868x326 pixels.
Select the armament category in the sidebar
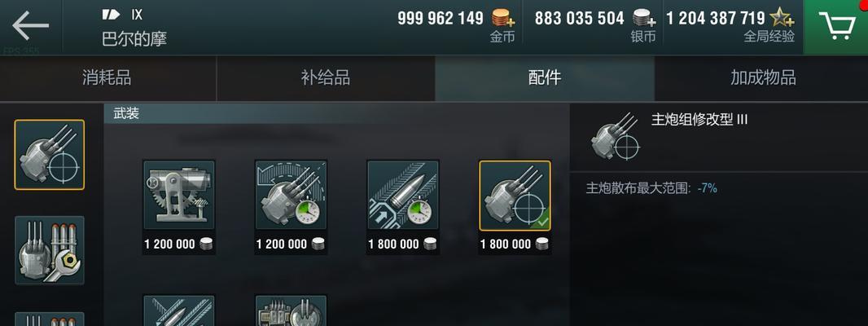tap(50, 155)
